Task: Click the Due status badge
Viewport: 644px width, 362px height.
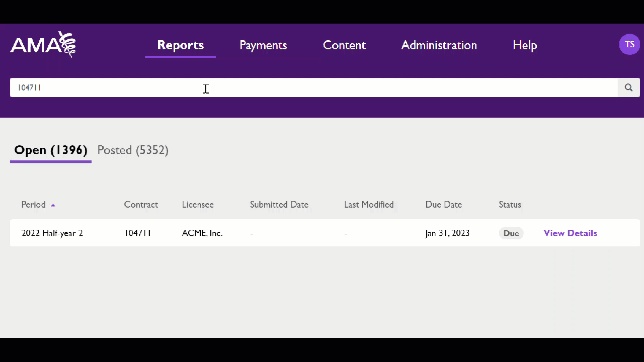Action: [511, 233]
